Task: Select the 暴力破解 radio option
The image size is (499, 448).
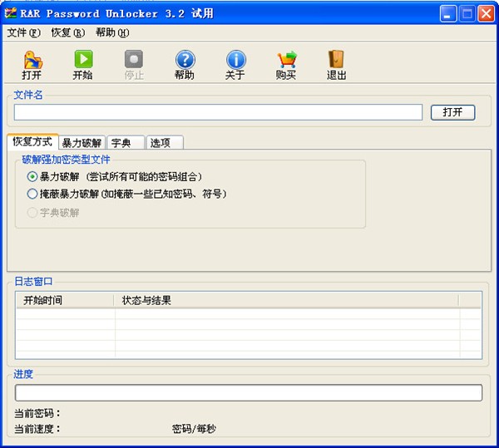Action: 32,176
